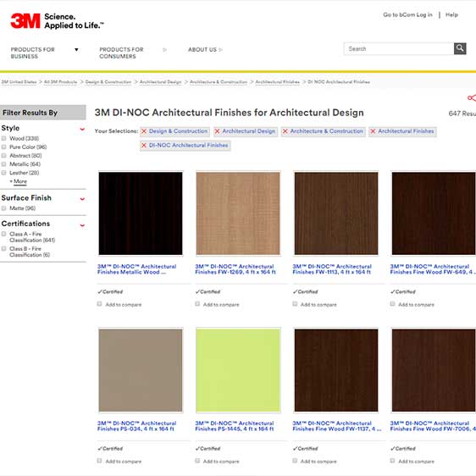Click the taupe PS-034 thumbnail
The image size is (476, 476).
click(141, 370)
